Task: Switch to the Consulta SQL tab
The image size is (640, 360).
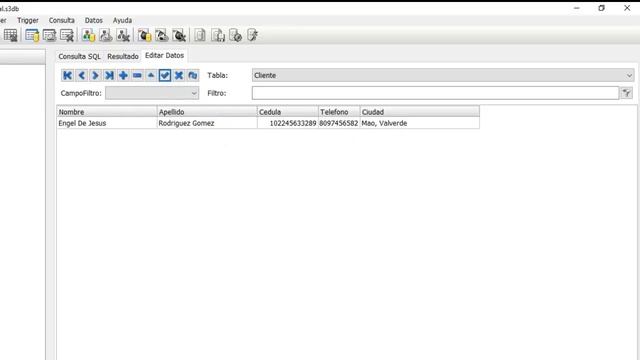Action: coord(79,56)
